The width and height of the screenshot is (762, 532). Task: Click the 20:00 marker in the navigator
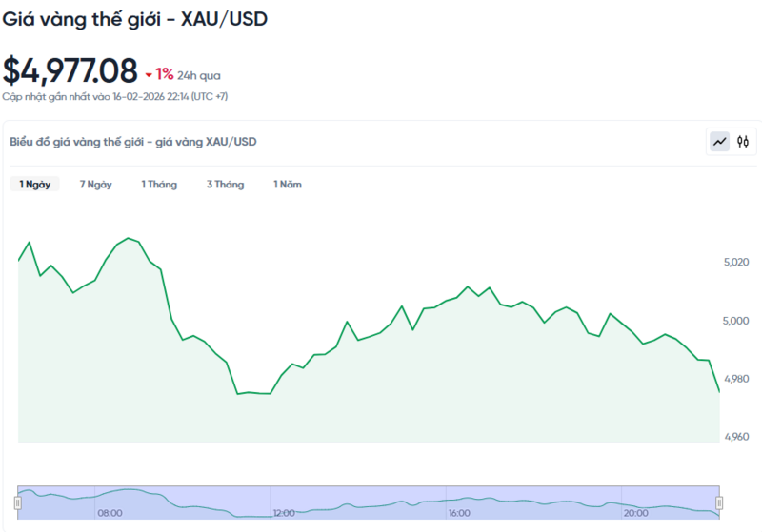tap(635, 513)
